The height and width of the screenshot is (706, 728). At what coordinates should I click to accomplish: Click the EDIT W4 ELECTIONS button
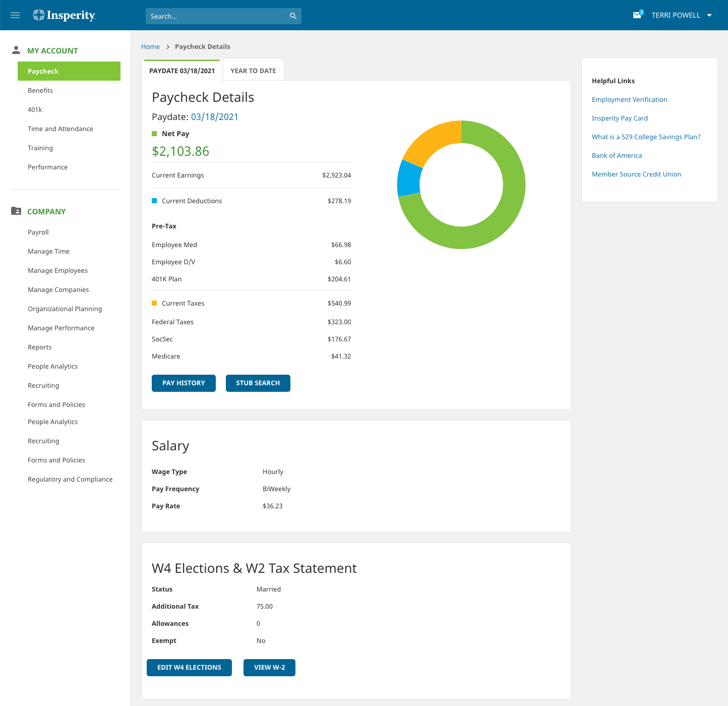(189, 667)
